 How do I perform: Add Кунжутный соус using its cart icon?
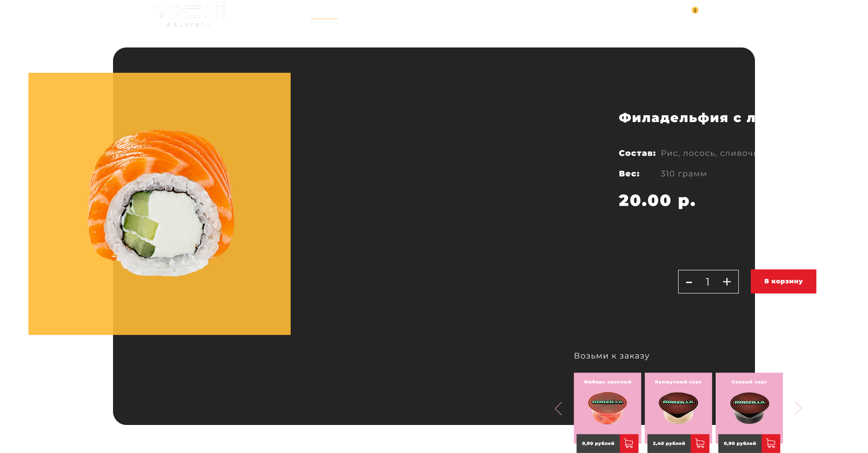[700, 444]
